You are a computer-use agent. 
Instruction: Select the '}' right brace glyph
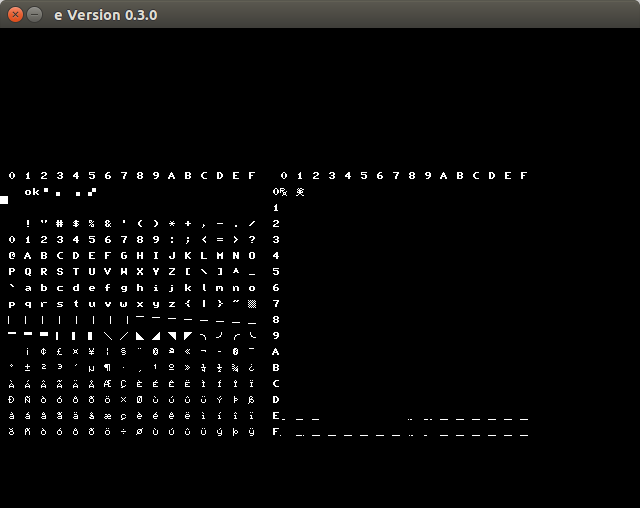click(x=220, y=304)
